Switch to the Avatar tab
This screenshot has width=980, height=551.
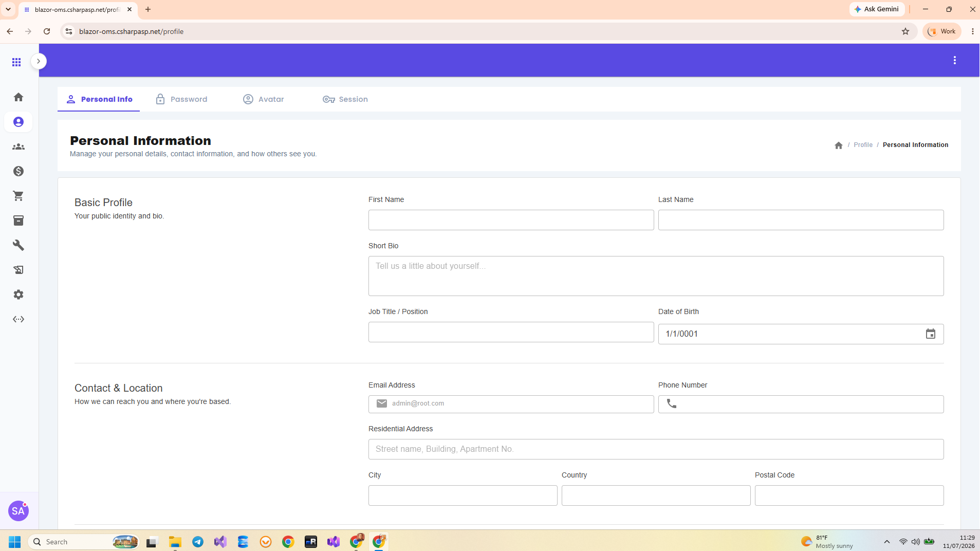pos(263,99)
